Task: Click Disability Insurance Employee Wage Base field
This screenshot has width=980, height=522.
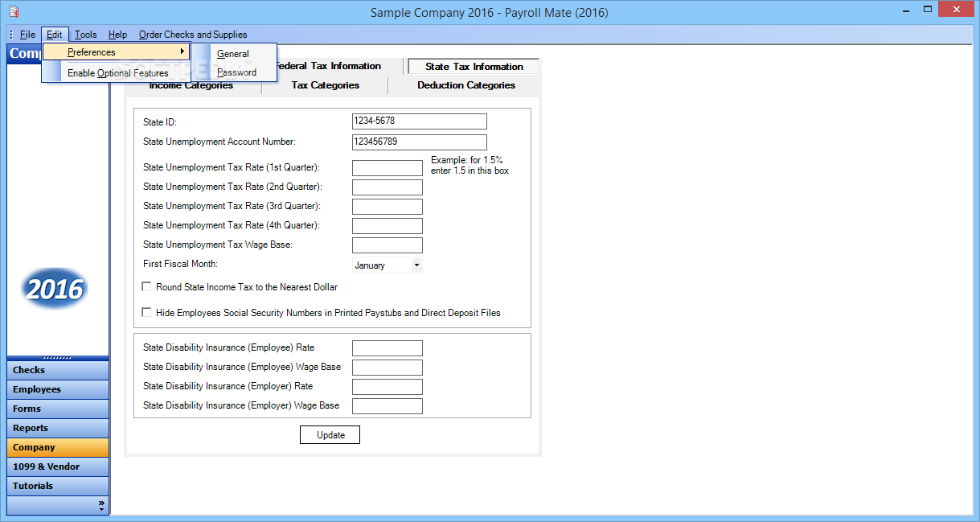Action: [387, 368]
